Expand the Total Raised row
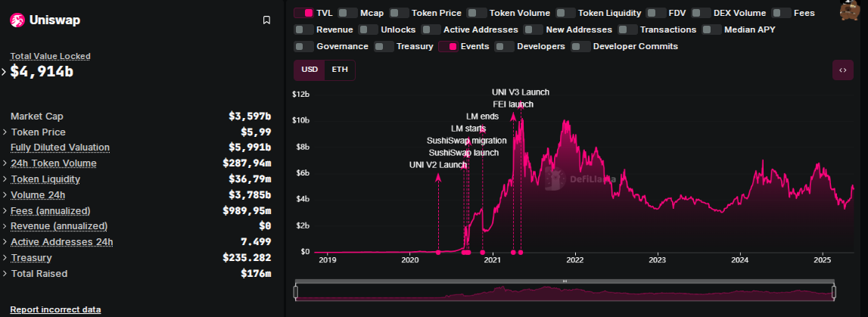 5,273
